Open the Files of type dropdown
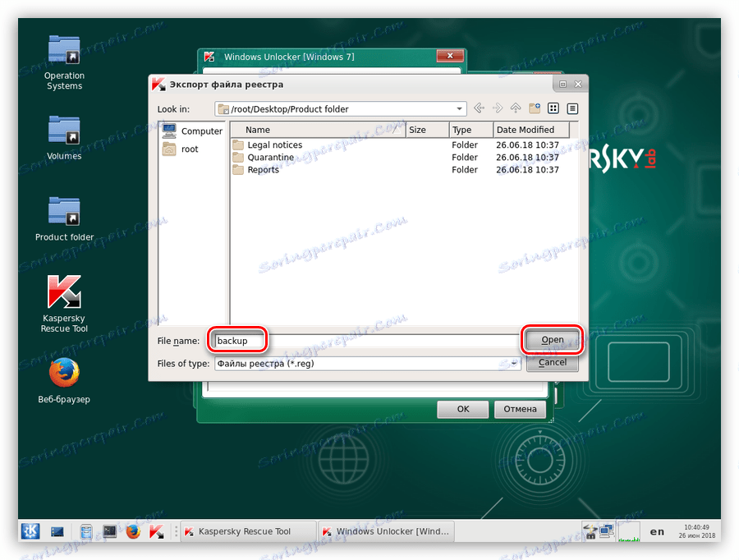The width and height of the screenshot is (739, 560). pos(516,363)
